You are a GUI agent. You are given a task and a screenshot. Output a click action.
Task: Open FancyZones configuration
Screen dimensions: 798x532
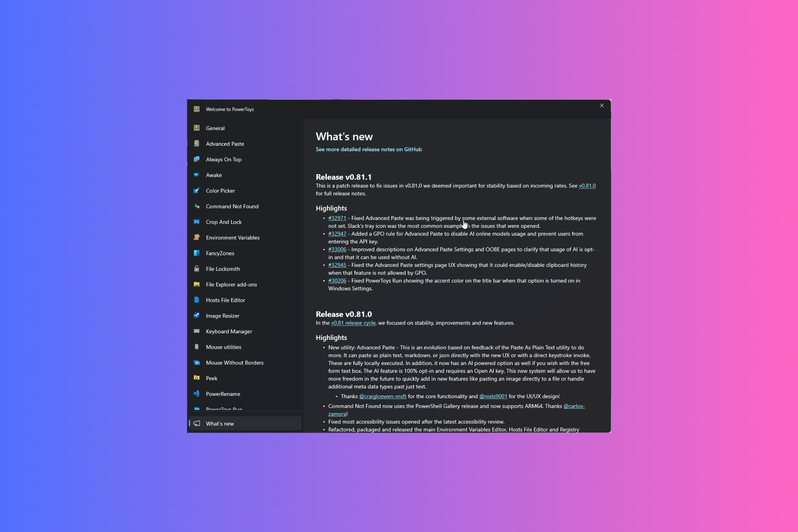[220, 252]
